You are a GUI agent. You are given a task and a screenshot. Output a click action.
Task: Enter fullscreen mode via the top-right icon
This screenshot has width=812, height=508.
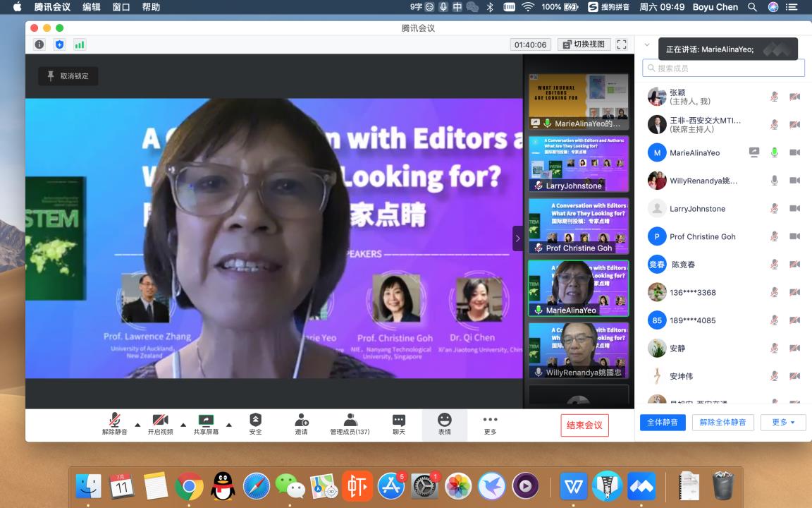[621, 44]
